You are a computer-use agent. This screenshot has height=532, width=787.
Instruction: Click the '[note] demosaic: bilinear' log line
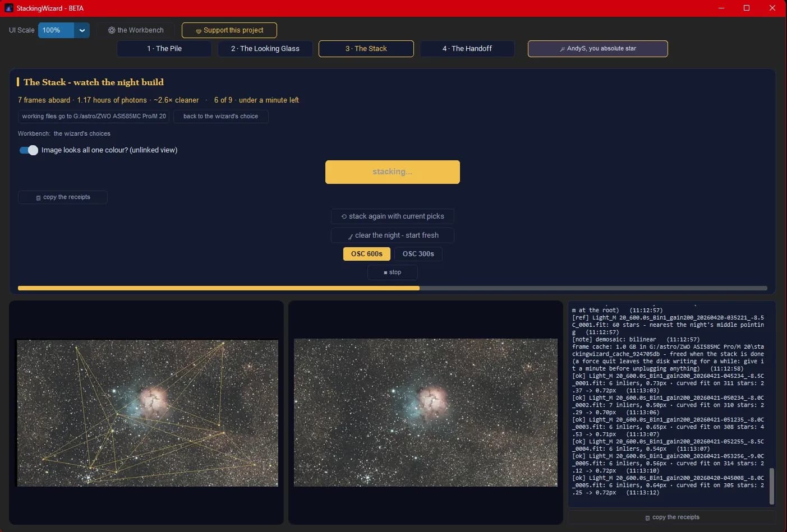(x=636, y=340)
